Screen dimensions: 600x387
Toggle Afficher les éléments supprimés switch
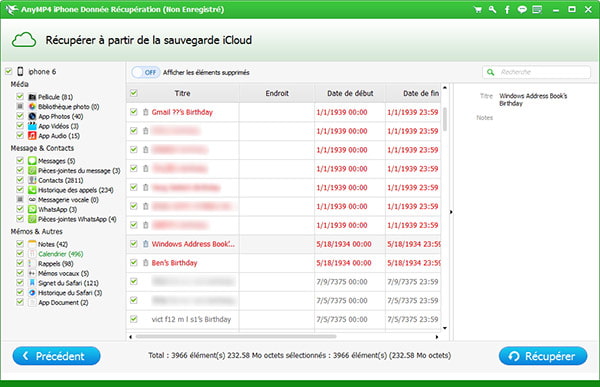[146, 72]
